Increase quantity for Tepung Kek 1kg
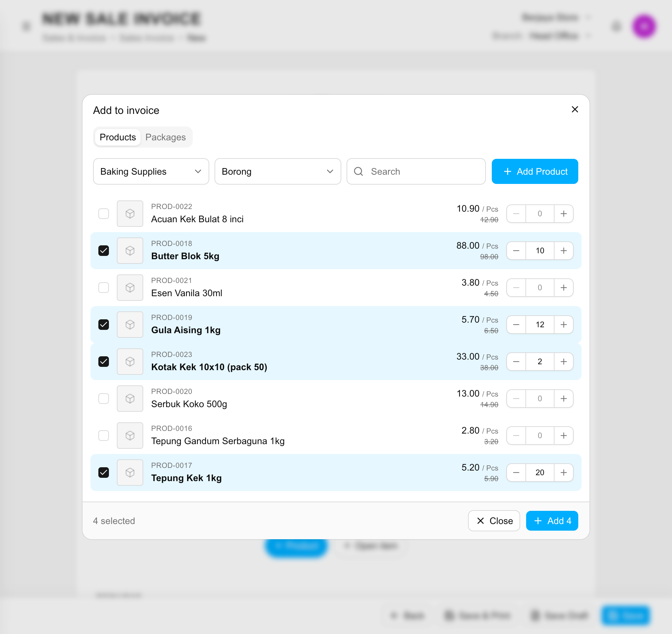672x634 pixels. [x=563, y=473]
